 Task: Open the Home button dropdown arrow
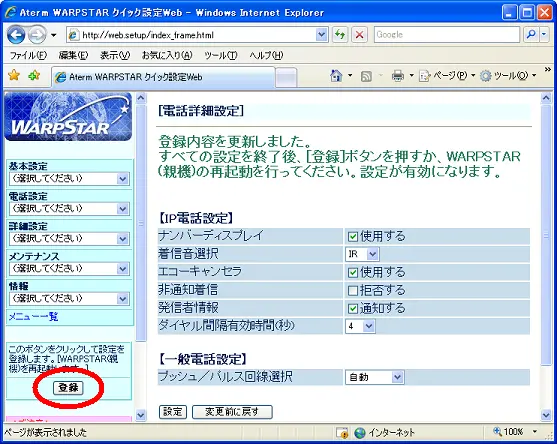tap(350, 75)
